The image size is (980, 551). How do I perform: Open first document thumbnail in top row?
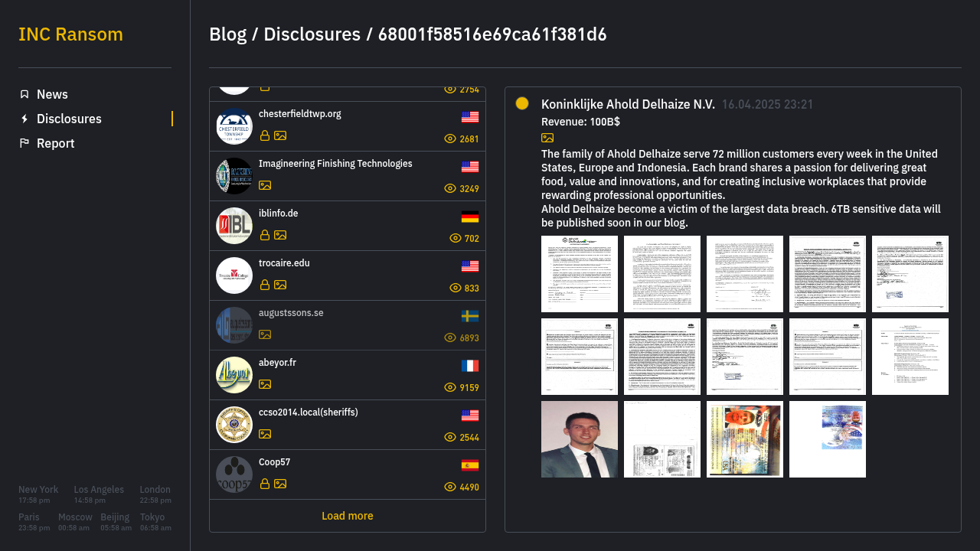[580, 274]
